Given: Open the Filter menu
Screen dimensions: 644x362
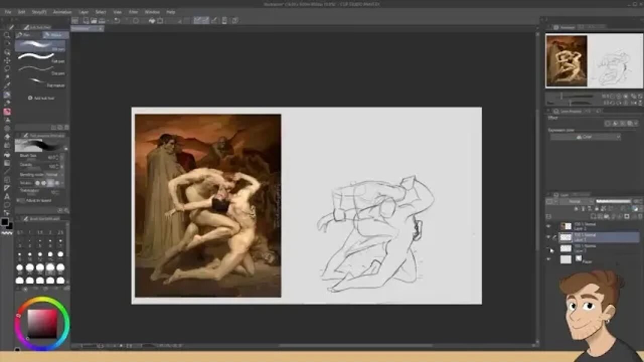Looking at the screenshot, I should [133, 12].
